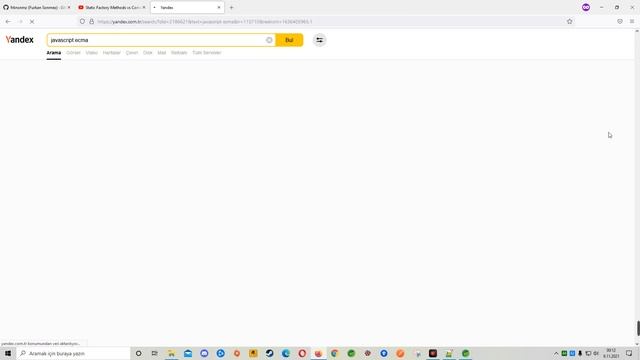
Task: Close the Yandex tab
Action: coord(219,7)
